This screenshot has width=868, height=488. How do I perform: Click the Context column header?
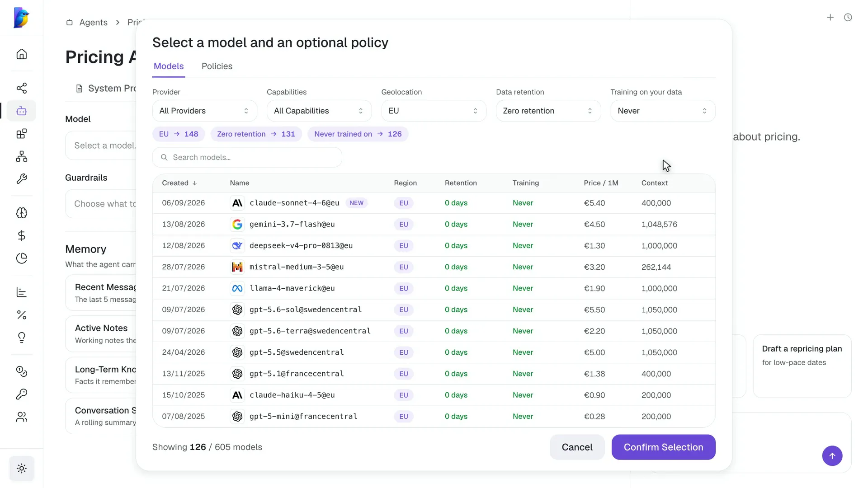tap(655, 183)
